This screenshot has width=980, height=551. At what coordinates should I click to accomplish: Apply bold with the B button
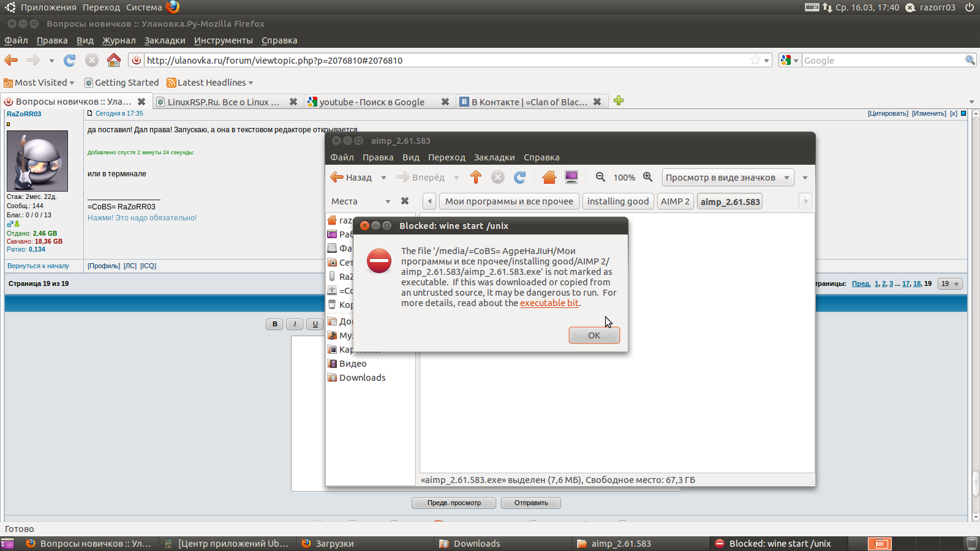(x=274, y=324)
